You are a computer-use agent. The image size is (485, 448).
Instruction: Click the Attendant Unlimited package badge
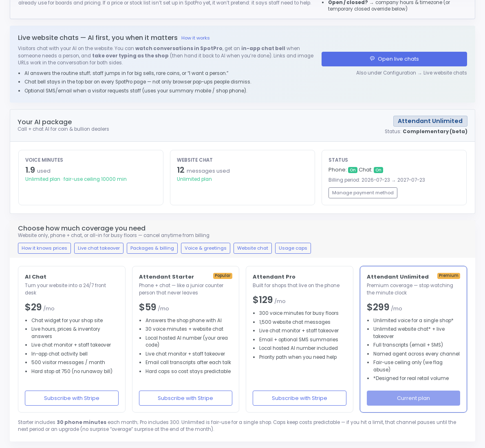(x=430, y=121)
